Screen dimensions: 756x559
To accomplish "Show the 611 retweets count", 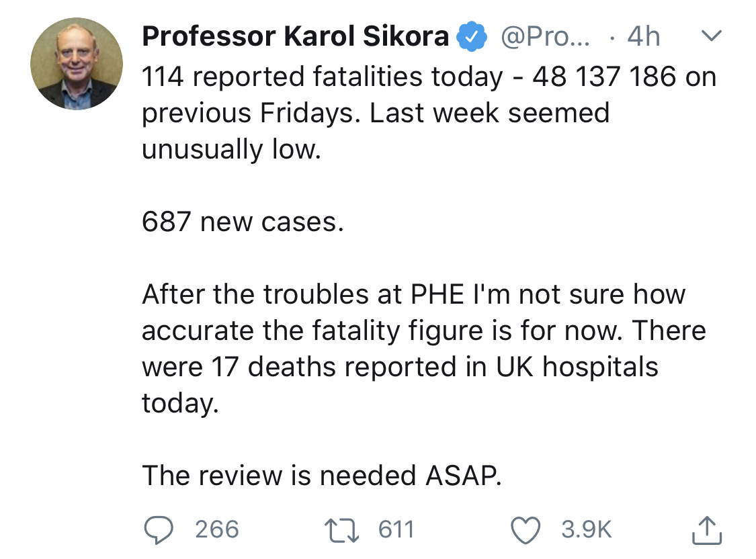I will pyautogui.click(x=396, y=529).
